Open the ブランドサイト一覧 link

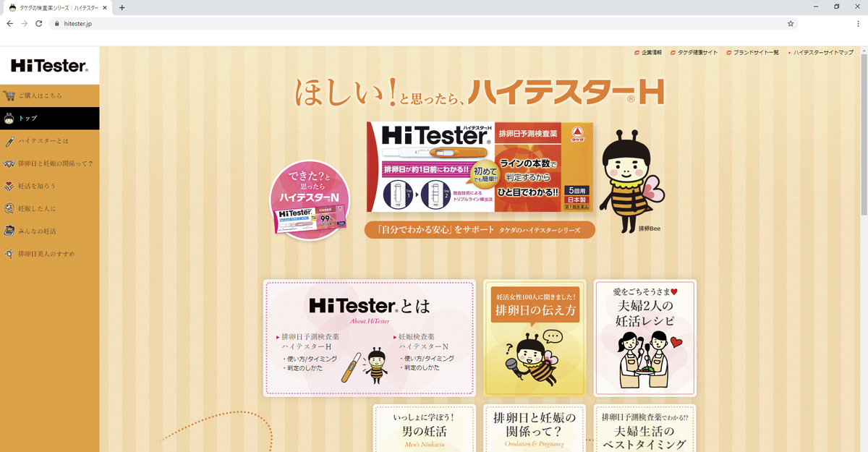click(x=752, y=53)
